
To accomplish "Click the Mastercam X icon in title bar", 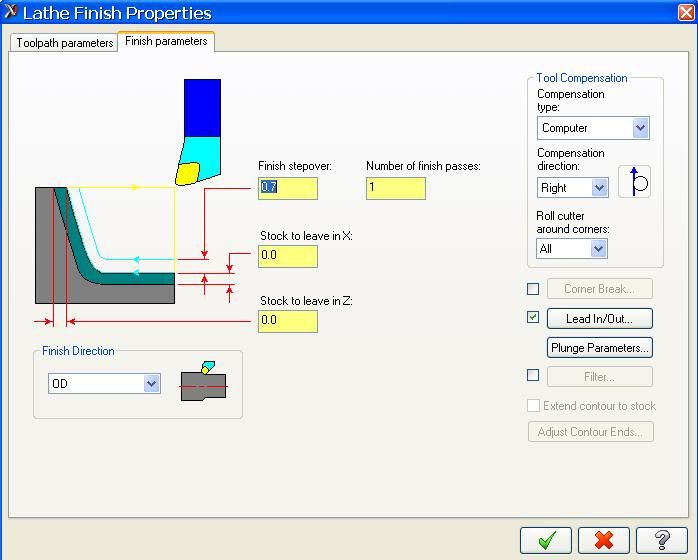I will [11, 13].
